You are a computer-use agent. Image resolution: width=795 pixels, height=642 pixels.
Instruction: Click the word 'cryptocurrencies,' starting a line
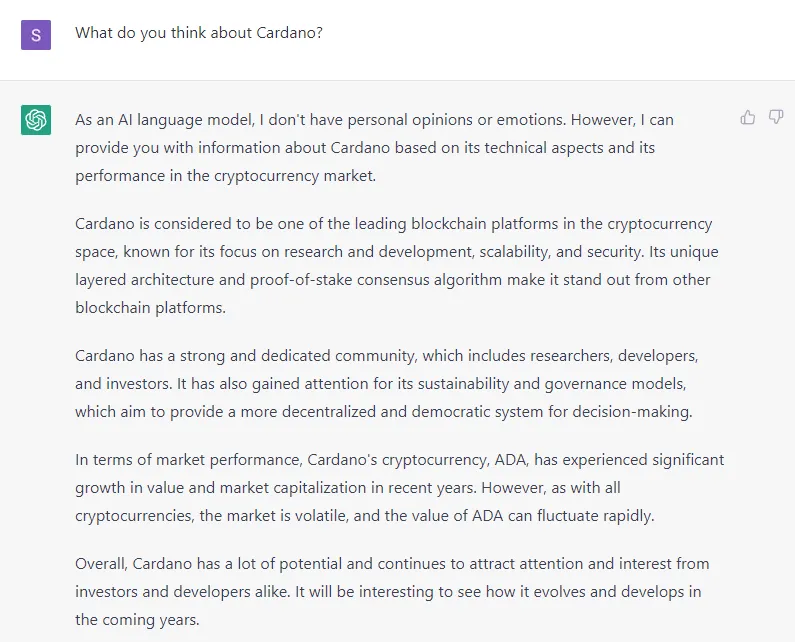[135, 516]
